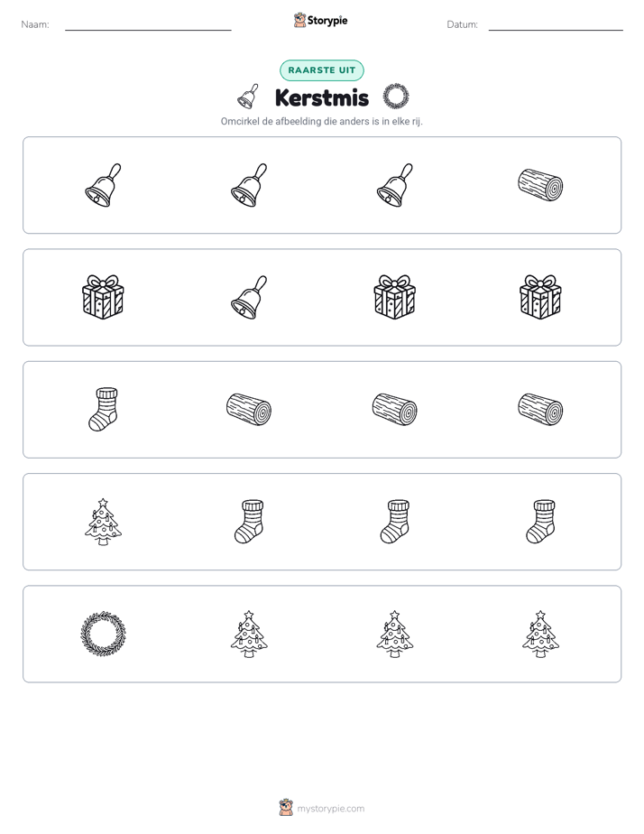Click the first bell in the top row

103,185
